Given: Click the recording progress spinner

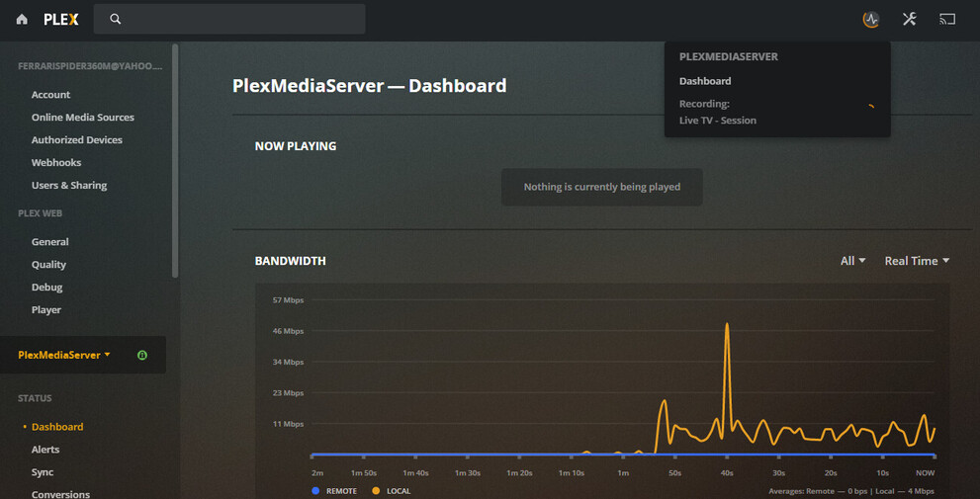Looking at the screenshot, I should (x=870, y=108).
